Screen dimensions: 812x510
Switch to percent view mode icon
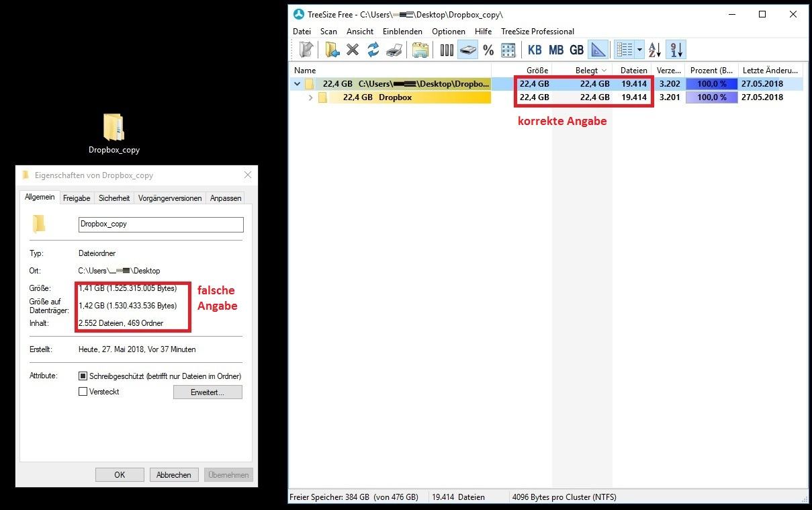(488, 49)
